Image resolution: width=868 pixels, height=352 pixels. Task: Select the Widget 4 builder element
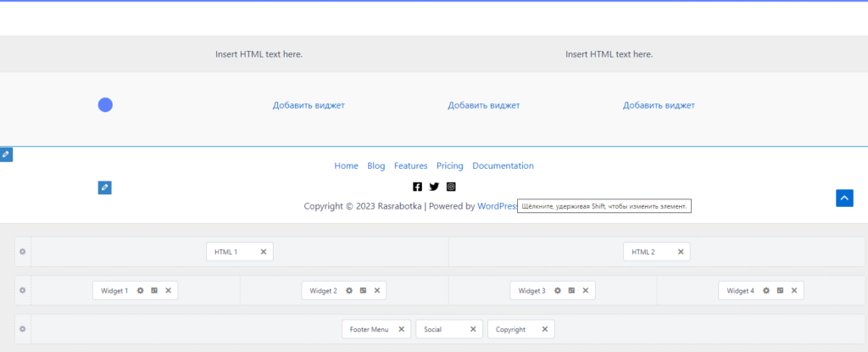761,290
